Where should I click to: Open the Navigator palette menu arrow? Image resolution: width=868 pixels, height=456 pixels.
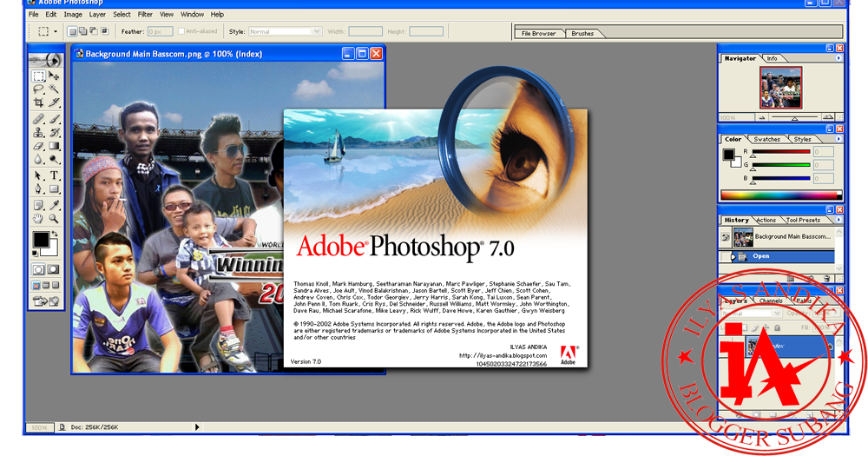[838, 58]
